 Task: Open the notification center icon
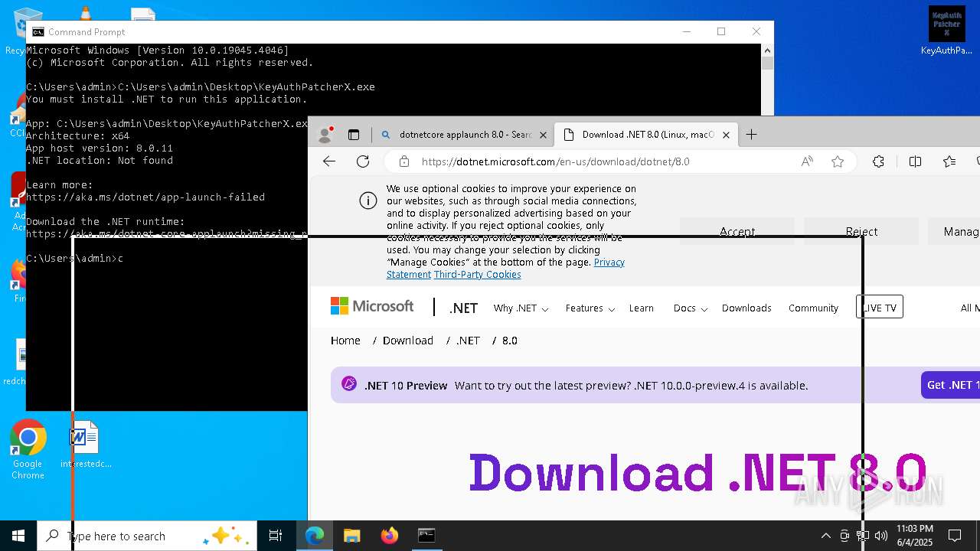coord(955,536)
